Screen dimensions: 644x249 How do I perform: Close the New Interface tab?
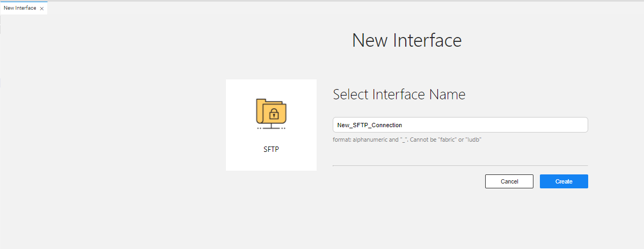tap(42, 9)
